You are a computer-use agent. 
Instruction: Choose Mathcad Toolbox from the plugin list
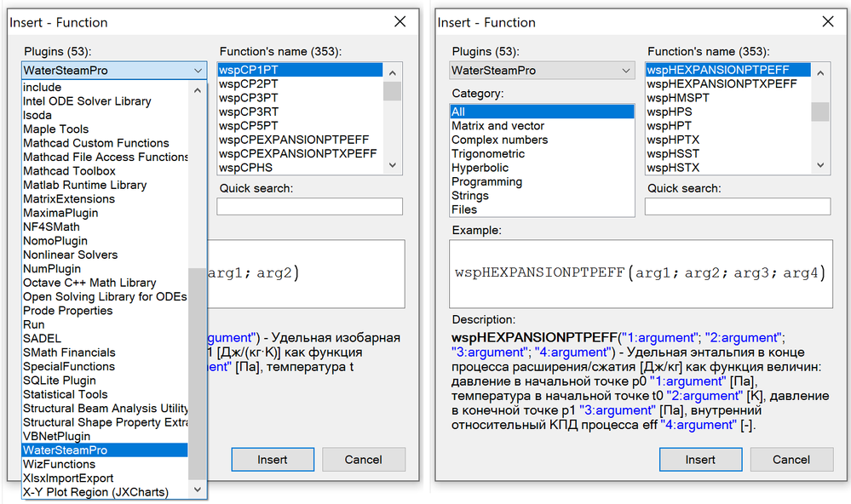(x=69, y=171)
